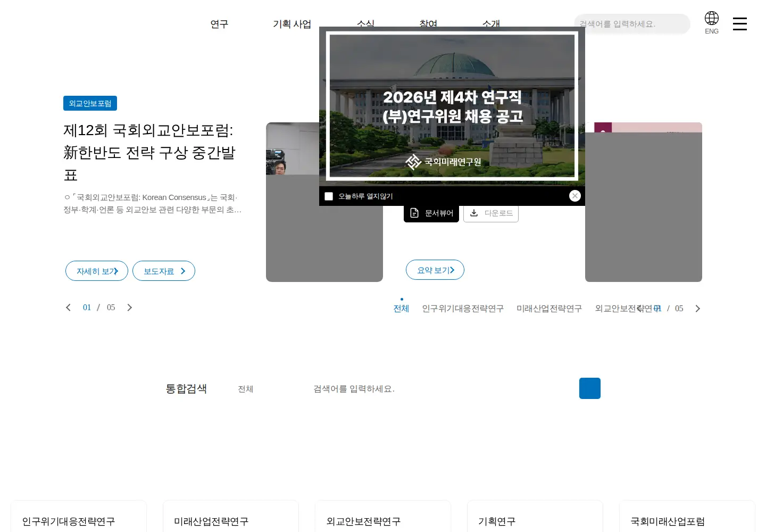
Task: Open the 인구위기대응전략연구 card
Action: point(79,516)
